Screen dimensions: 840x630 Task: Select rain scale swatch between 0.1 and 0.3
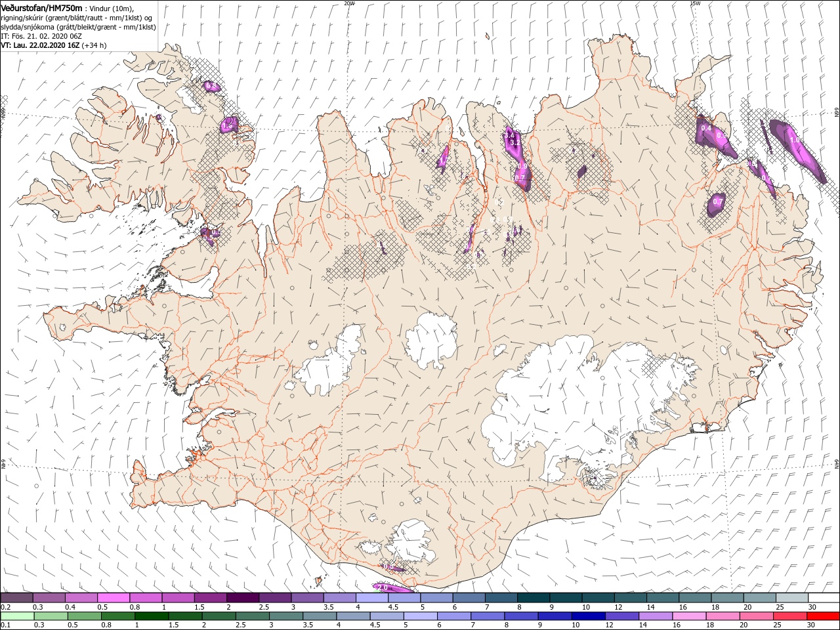17,616
